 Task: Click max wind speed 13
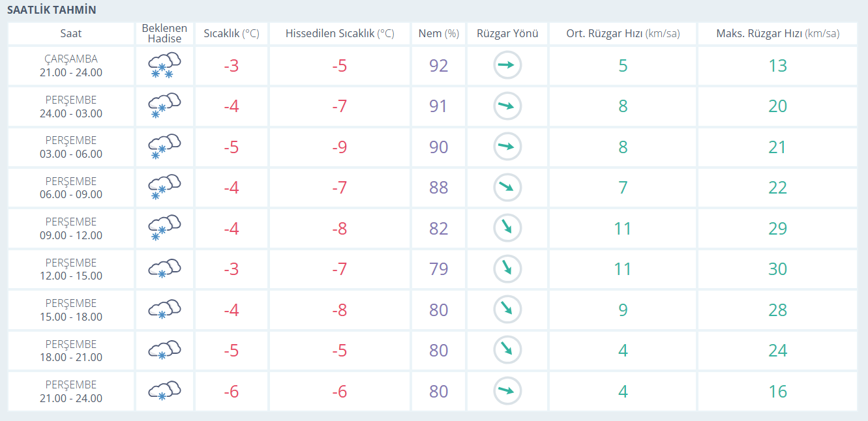click(777, 66)
